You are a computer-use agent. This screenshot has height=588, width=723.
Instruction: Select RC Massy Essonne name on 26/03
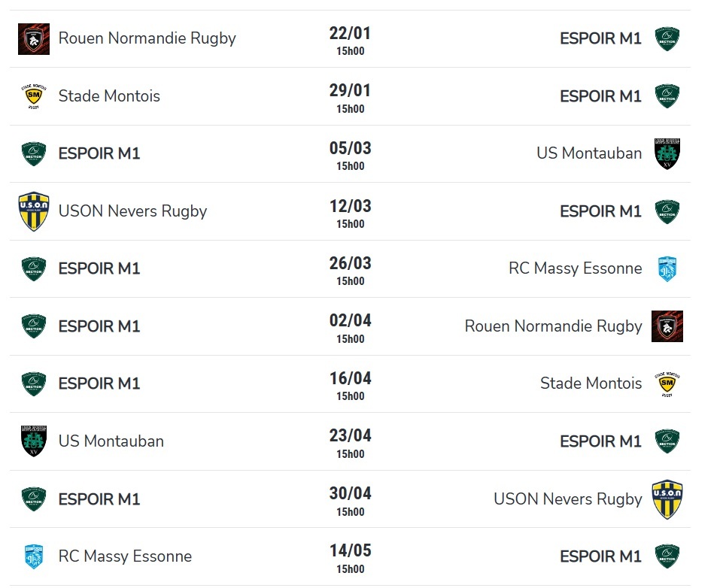[x=576, y=268]
